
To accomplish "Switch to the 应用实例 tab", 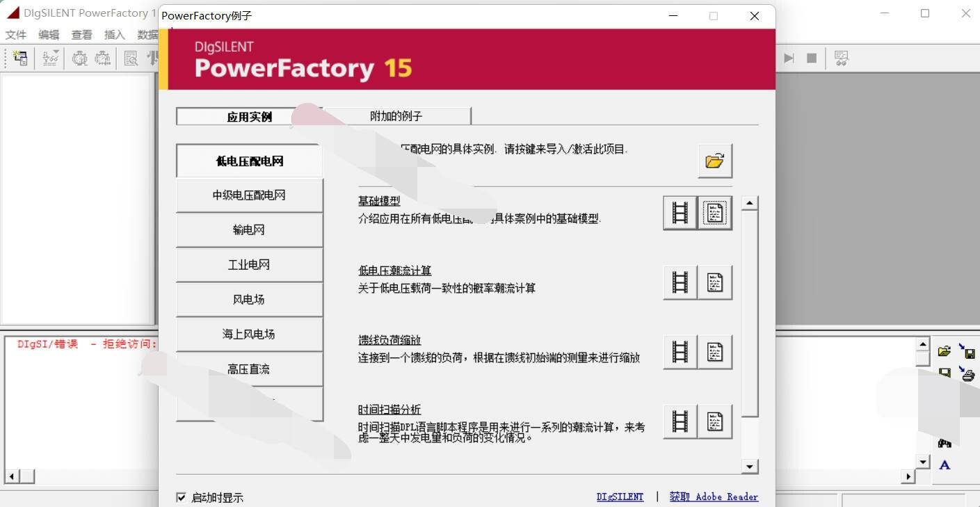I will point(249,116).
